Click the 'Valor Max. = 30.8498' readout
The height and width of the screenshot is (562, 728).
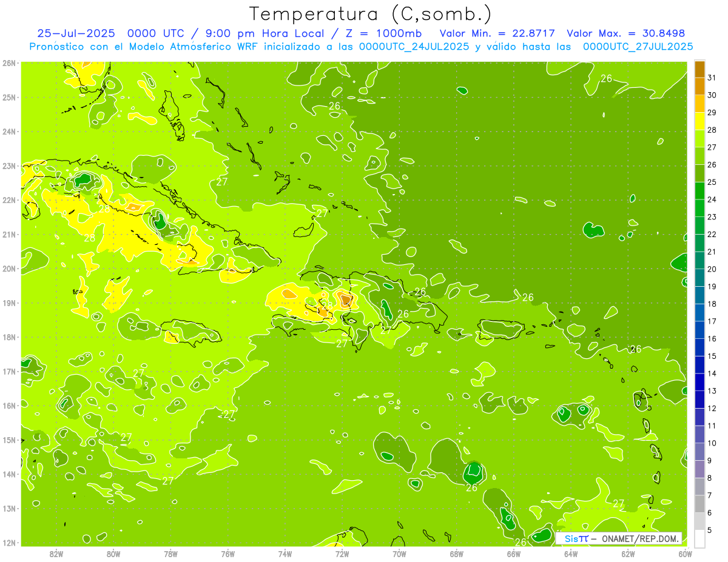click(625, 33)
